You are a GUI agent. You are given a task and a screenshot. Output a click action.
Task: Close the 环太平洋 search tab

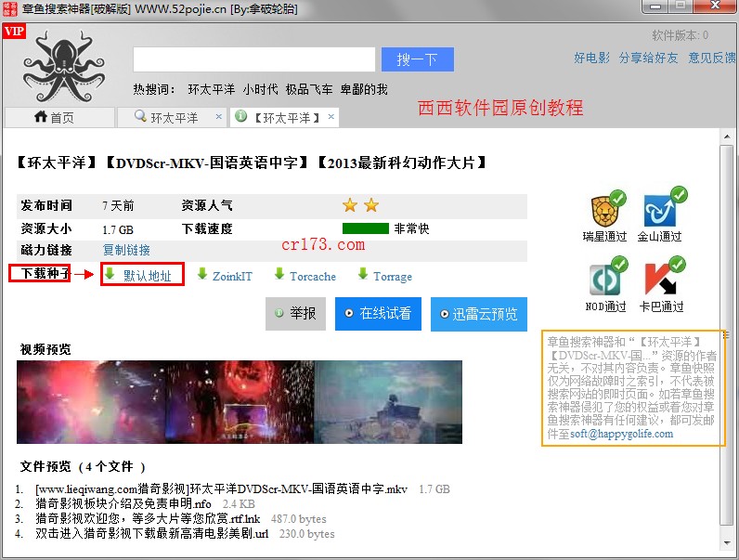click(218, 116)
